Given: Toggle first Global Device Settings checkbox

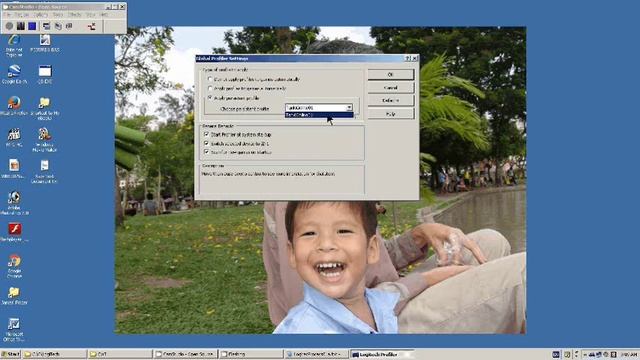Looking at the screenshot, I should (x=206, y=134).
